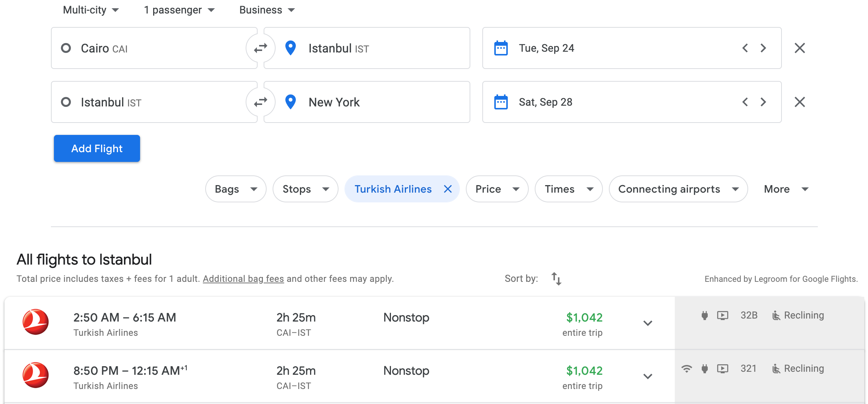Open the Connecting airports filter
This screenshot has height=404, width=868.
click(678, 189)
